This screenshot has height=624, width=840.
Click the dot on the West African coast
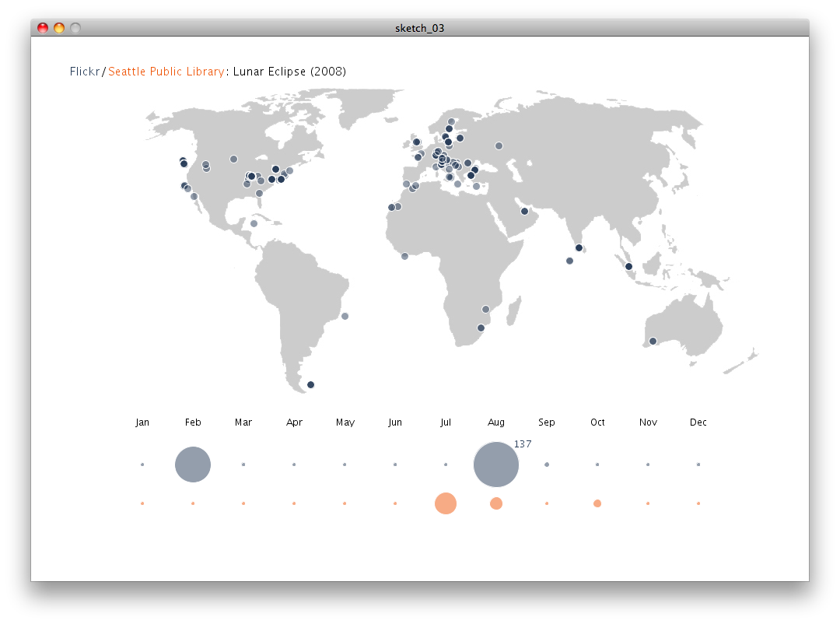coord(404,256)
